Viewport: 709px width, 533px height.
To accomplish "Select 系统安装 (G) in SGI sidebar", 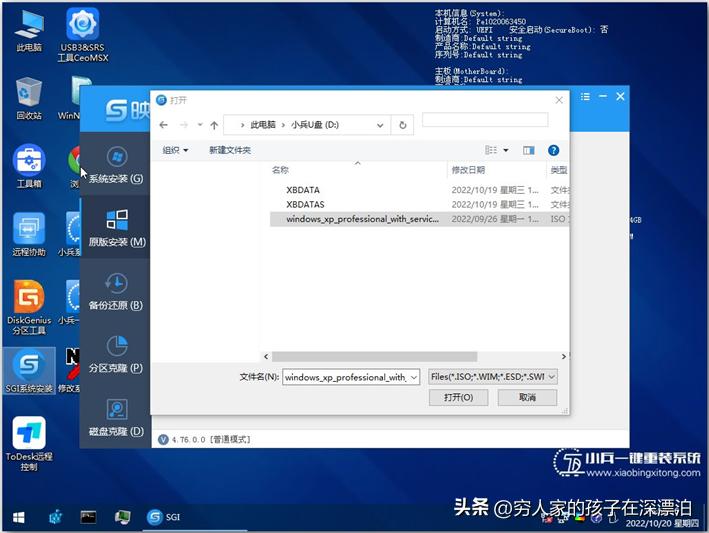I will coord(116,165).
